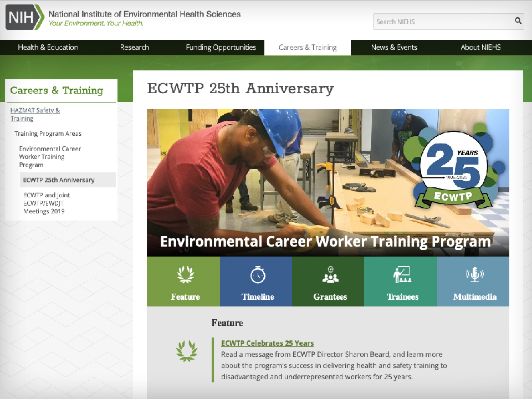
Task: Click the ECWTP 25th Anniversary page heading
Action: [x=241, y=89]
